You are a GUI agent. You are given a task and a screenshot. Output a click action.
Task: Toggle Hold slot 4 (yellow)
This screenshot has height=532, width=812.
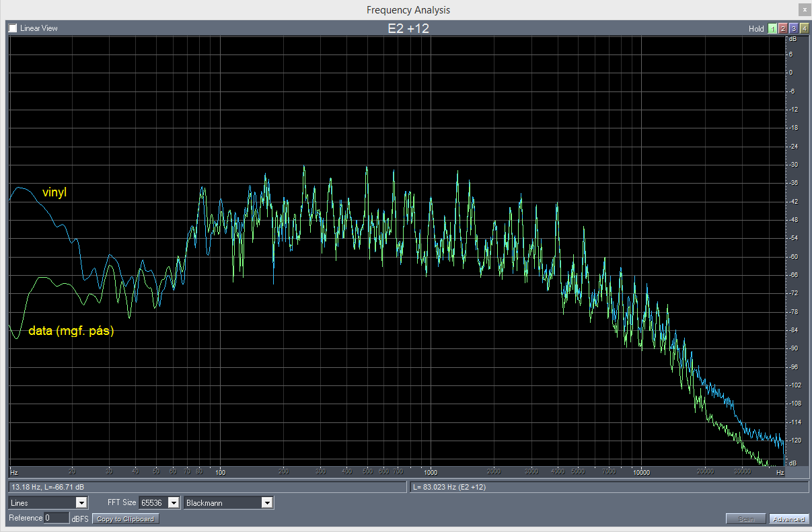click(805, 28)
